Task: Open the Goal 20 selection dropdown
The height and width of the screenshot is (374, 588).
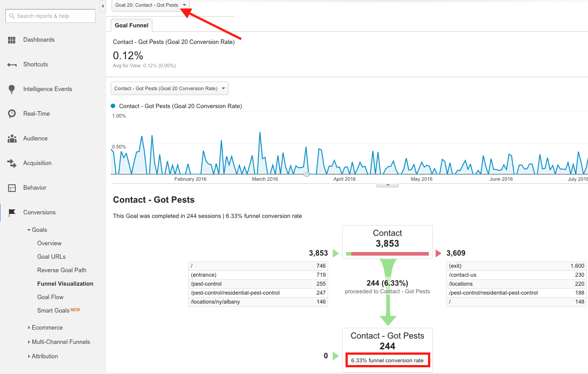Action: pyautogui.click(x=151, y=5)
